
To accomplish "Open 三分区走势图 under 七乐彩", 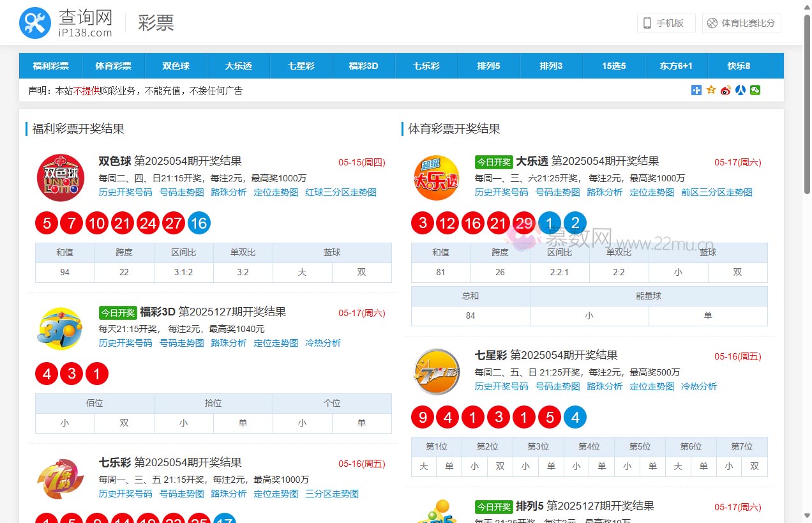I will click(331, 494).
